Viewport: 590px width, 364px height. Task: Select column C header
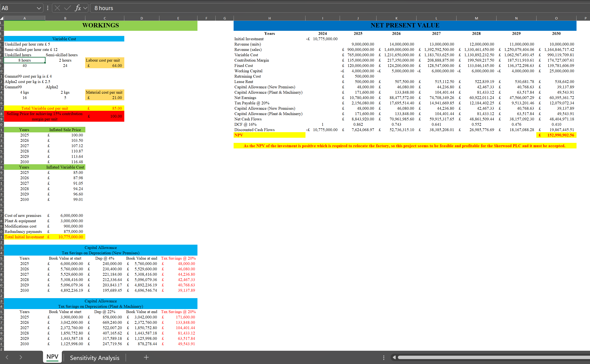(105, 18)
